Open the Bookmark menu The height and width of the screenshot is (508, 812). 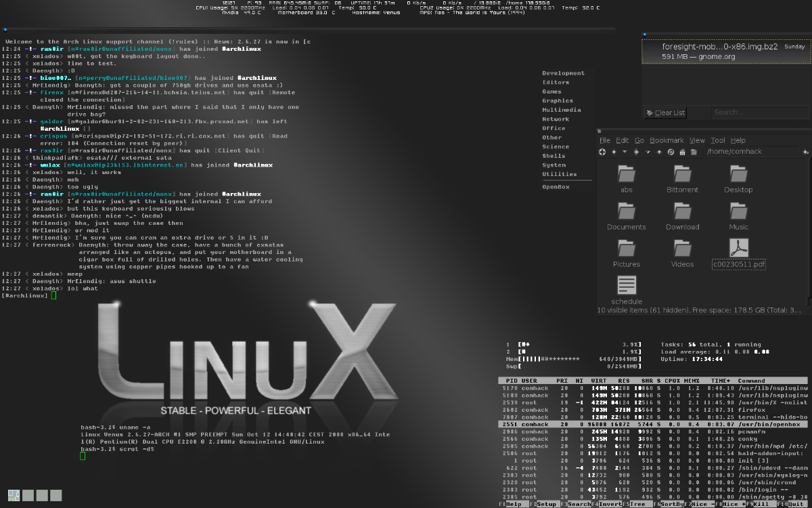667,140
